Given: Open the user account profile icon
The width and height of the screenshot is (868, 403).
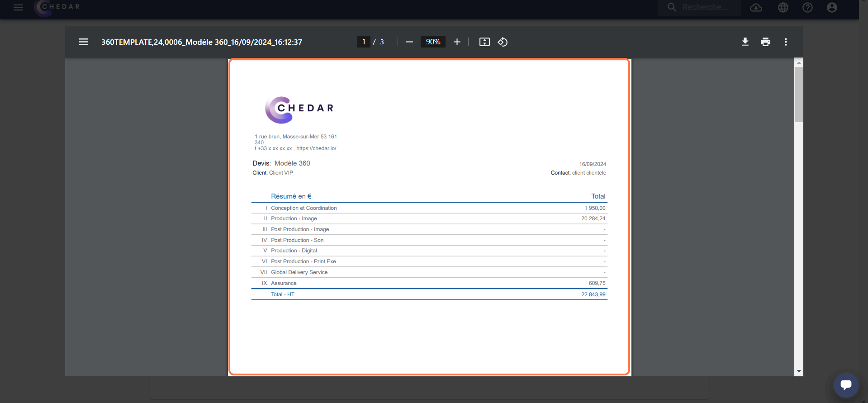Looking at the screenshot, I should click(x=832, y=7).
